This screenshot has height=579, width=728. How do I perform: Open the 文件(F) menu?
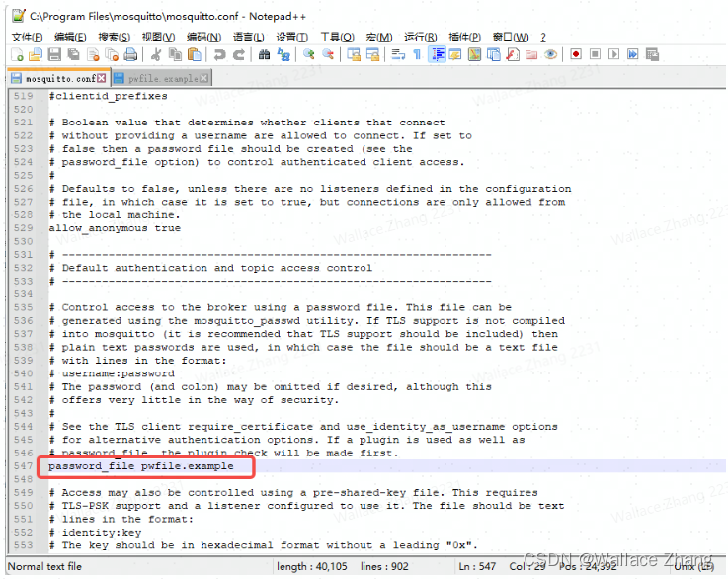pyautogui.click(x=27, y=37)
